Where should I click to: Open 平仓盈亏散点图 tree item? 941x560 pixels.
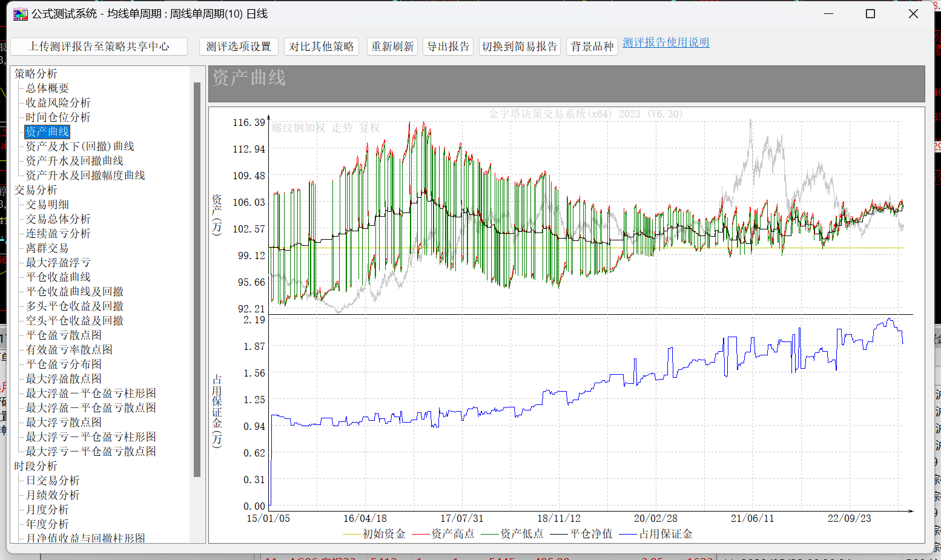tap(64, 335)
